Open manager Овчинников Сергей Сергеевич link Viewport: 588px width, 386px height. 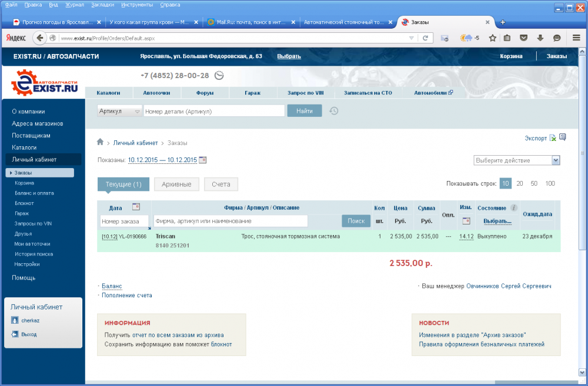click(x=509, y=286)
